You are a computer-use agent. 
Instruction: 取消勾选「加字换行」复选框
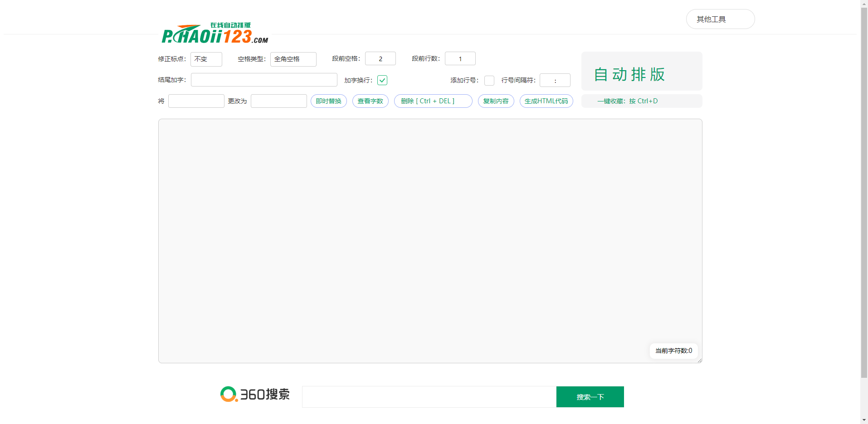[382, 80]
